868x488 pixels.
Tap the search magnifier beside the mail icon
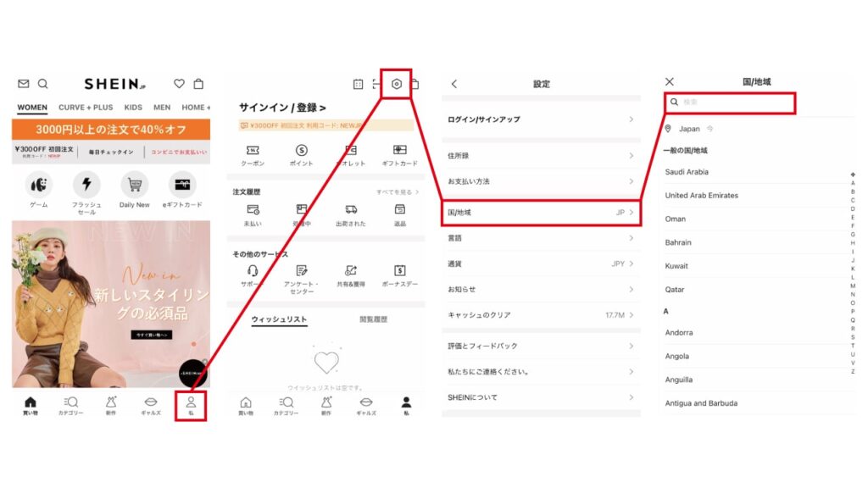pos(42,84)
